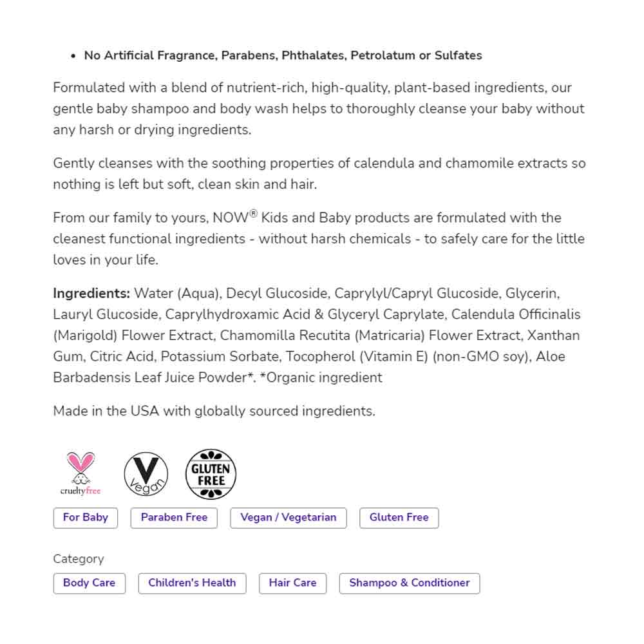
Task: Click the Gluten Free tag button
Action: point(399,518)
